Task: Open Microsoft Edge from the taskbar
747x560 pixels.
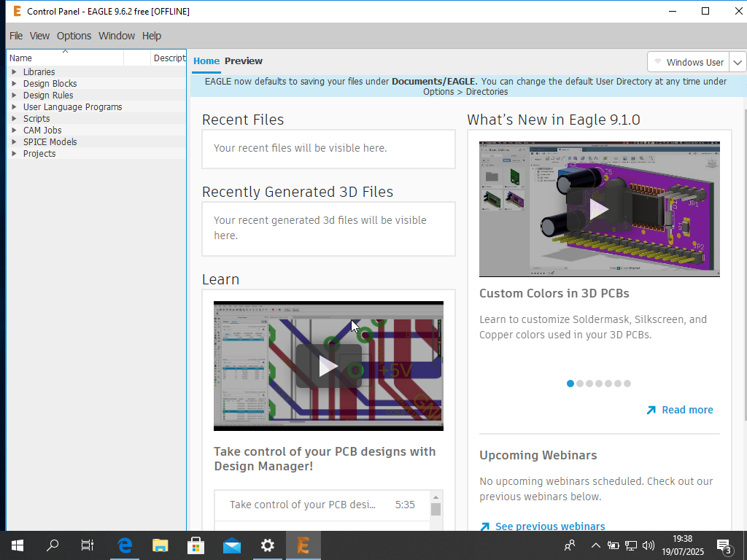Action: point(125,545)
